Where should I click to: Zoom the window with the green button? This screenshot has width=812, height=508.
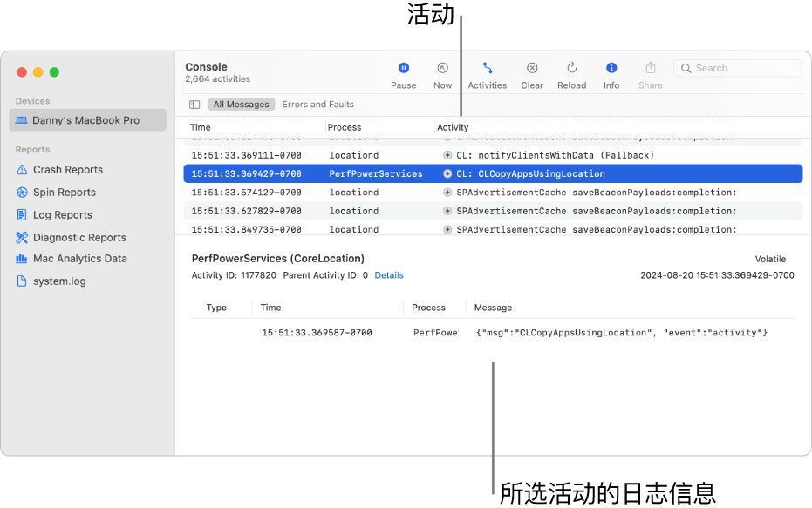pyautogui.click(x=54, y=72)
